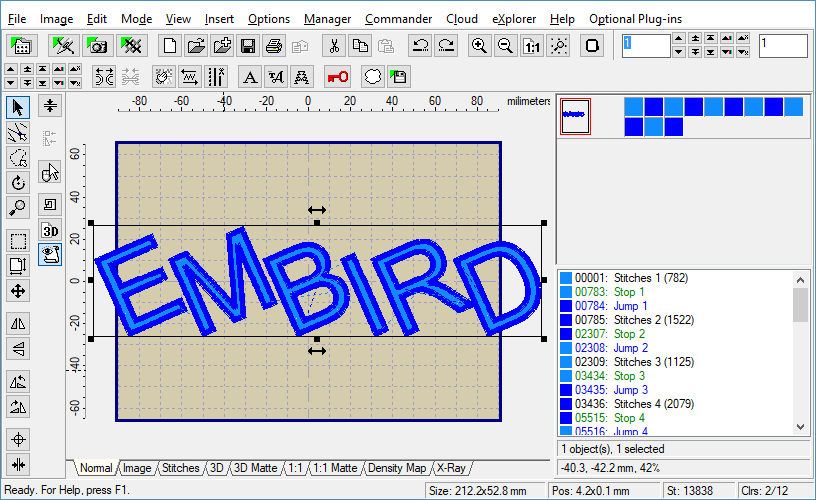Select the rotate tool in left toolbar
Screen dimensions: 816x500
[x=18, y=183]
